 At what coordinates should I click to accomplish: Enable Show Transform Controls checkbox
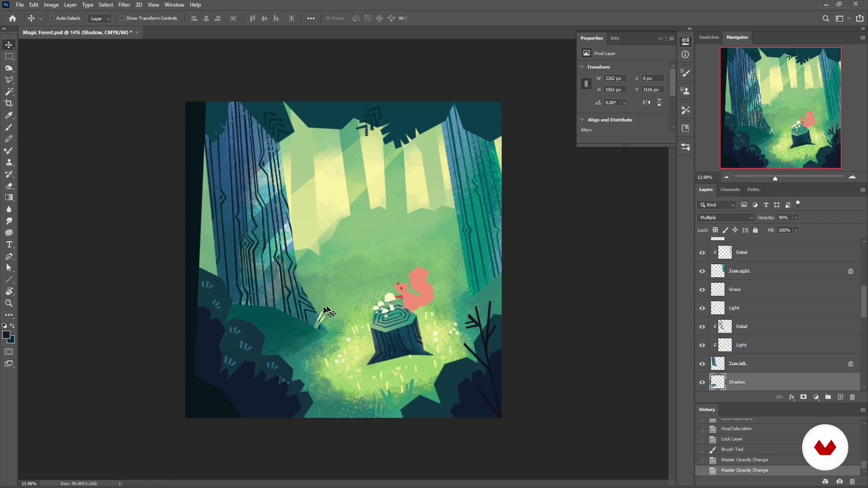[122, 18]
